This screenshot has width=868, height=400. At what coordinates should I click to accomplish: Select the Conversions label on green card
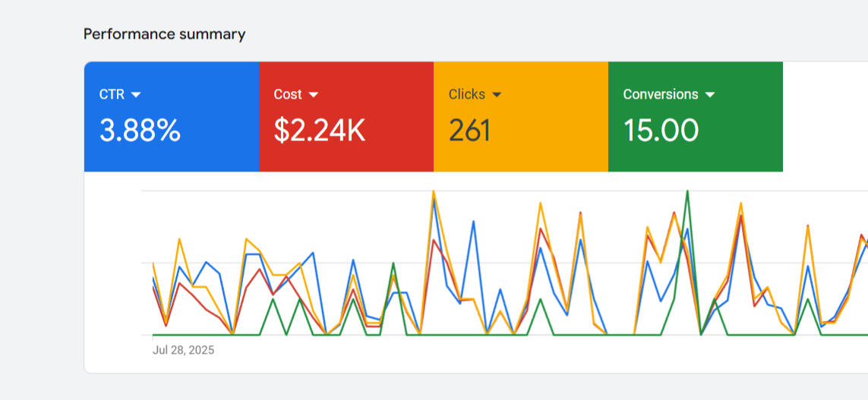click(x=660, y=95)
